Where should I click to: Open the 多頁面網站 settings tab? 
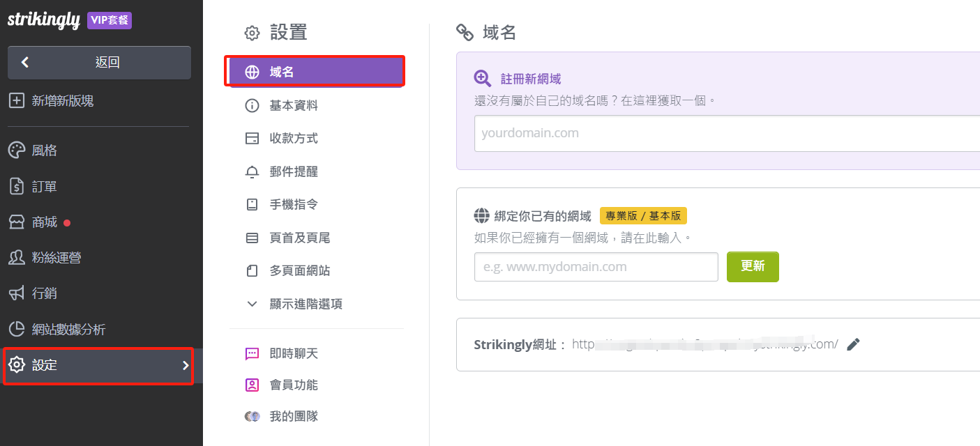(300, 271)
